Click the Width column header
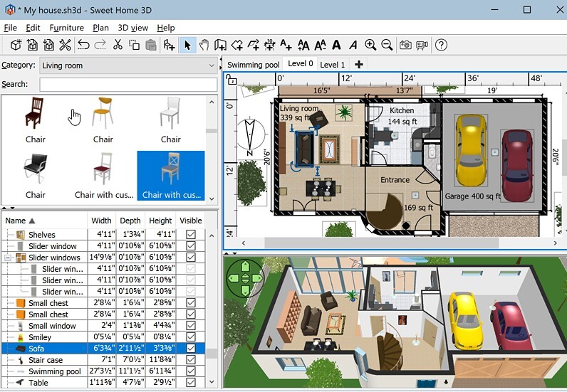 point(101,221)
